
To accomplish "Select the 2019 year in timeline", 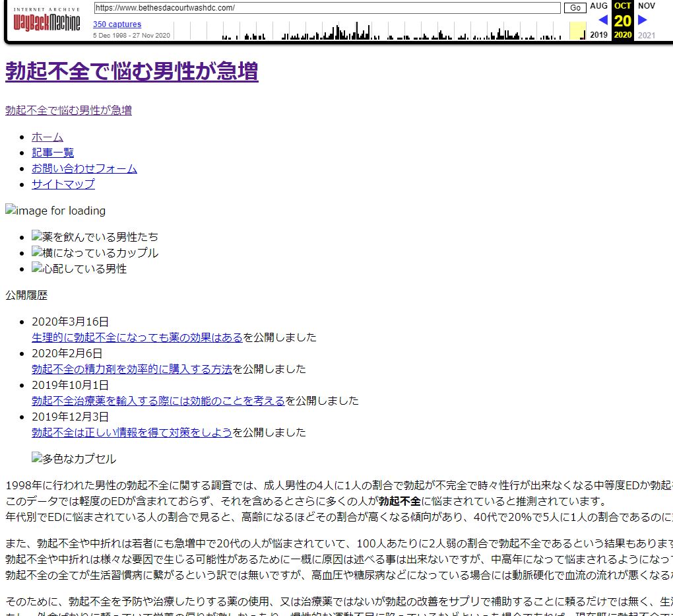I will click(598, 35).
